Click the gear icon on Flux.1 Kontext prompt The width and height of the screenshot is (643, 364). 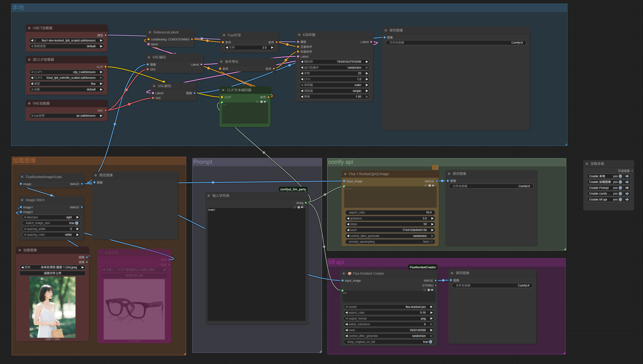pos(430,186)
